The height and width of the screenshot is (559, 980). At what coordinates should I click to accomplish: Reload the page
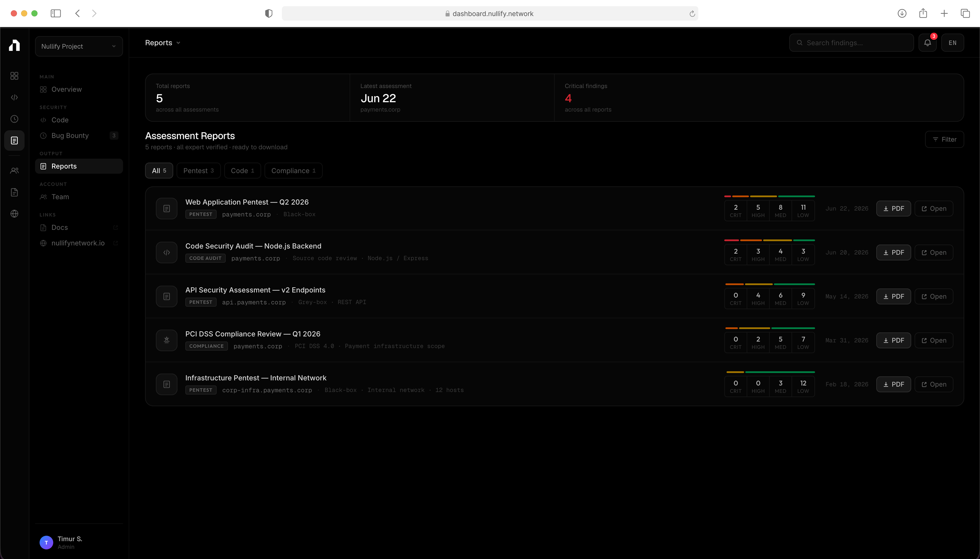[692, 14]
